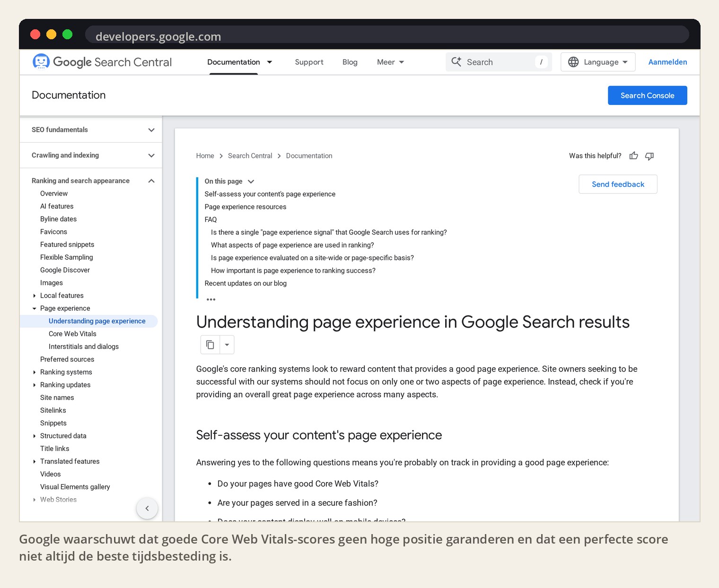Collapse the sidebar with the chevron-left button
Image resolution: width=719 pixels, height=588 pixels.
[147, 508]
